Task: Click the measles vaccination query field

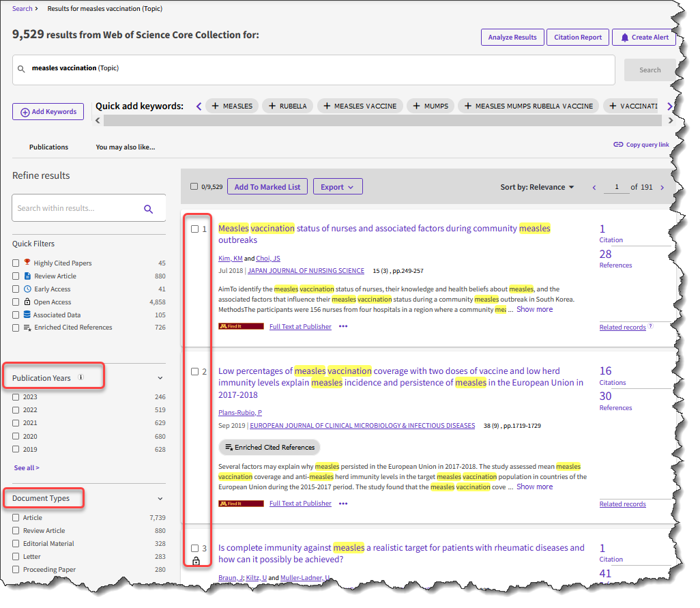Action: click(x=314, y=70)
